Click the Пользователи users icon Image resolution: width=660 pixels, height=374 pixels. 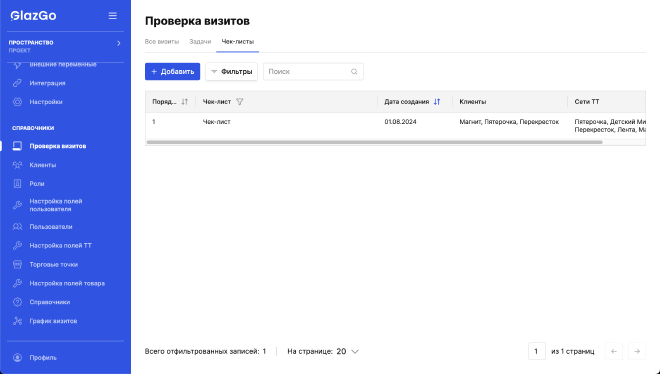coord(17,226)
